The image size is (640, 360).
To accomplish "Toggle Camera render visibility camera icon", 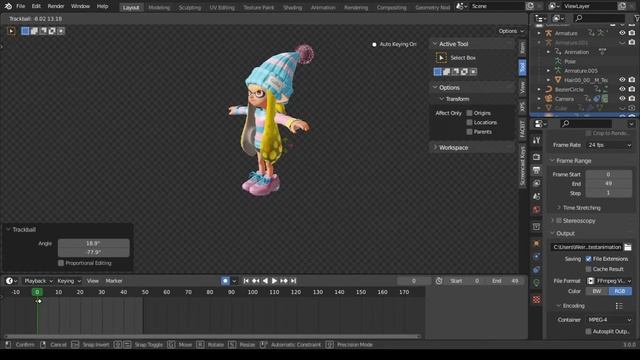I will [632, 99].
